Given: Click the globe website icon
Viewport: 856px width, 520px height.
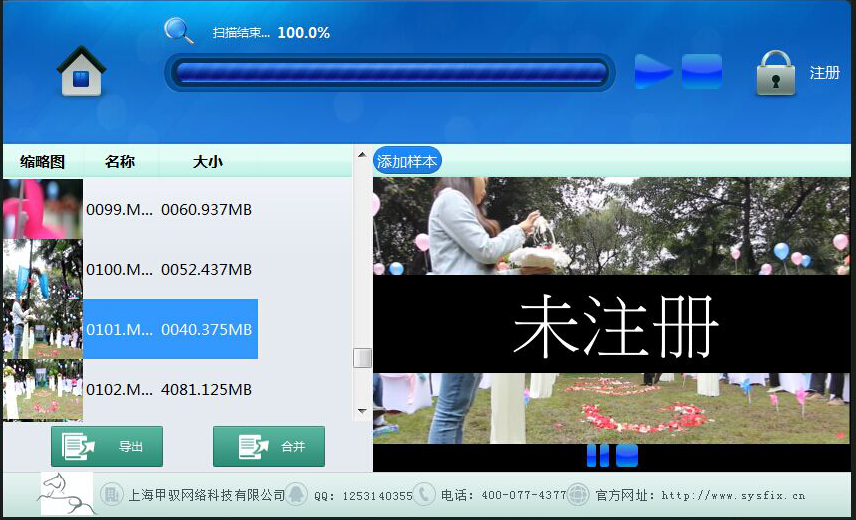Looking at the screenshot, I should pos(578,494).
